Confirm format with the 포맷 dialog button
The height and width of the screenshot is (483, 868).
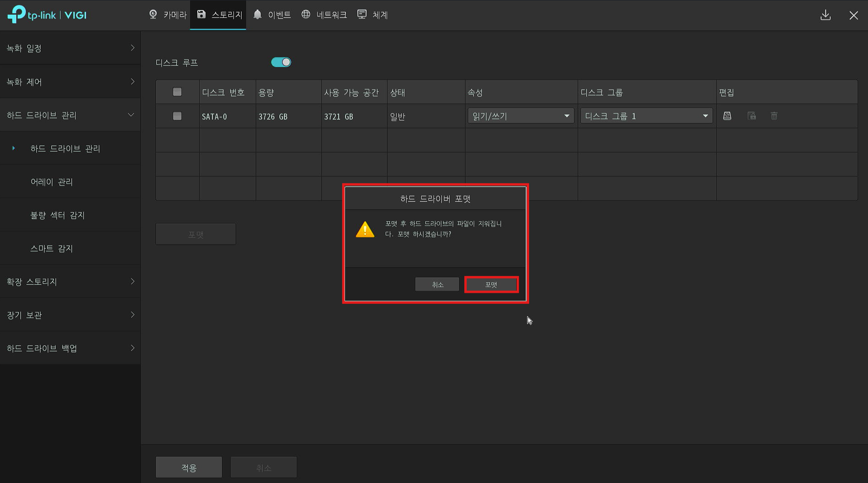(491, 285)
